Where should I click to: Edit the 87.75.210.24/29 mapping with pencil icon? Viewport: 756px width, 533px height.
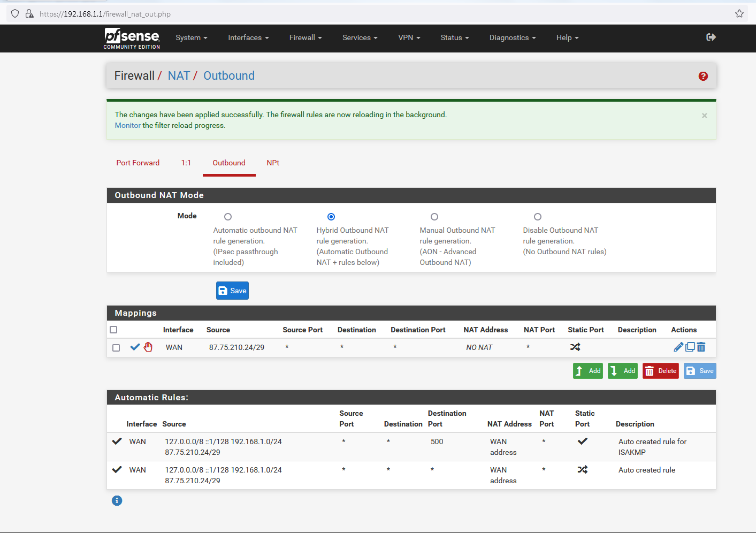pos(678,347)
